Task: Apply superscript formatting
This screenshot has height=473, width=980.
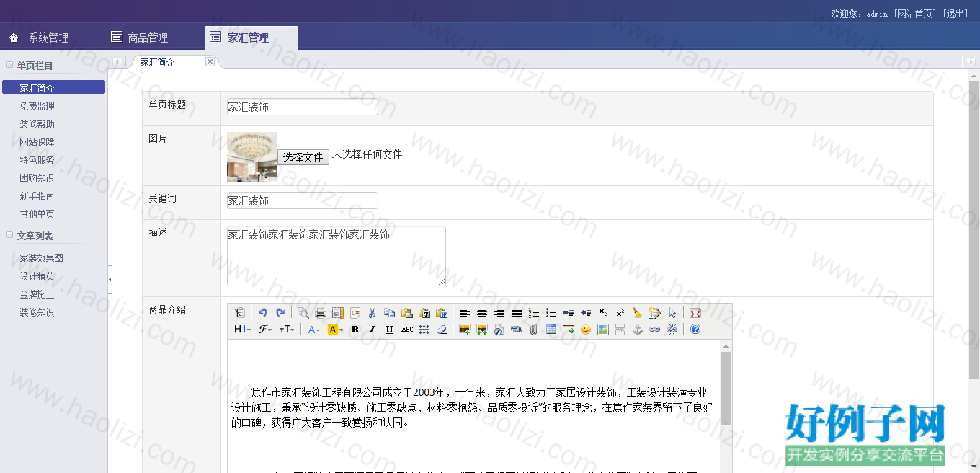Action: tap(620, 313)
